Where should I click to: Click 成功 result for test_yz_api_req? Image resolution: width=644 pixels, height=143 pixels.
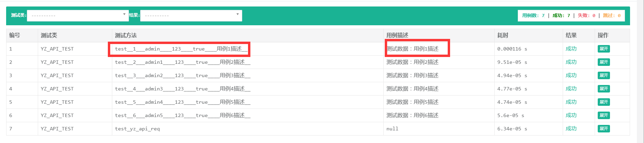(x=571, y=129)
